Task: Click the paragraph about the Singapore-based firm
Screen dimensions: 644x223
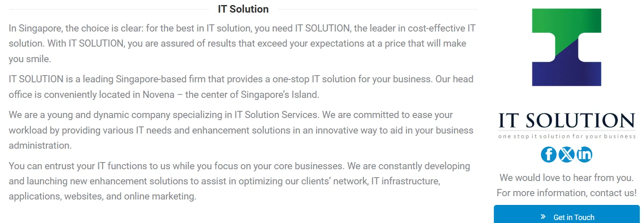Action: 241,87
